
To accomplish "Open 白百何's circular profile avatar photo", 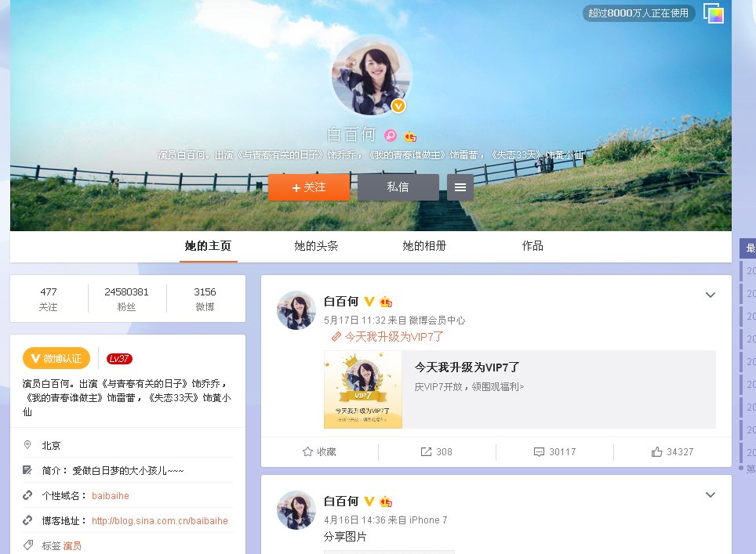I will click(371, 74).
